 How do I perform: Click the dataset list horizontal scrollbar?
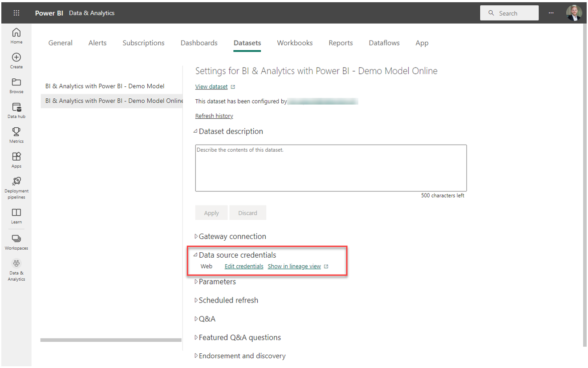click(111, 340)
